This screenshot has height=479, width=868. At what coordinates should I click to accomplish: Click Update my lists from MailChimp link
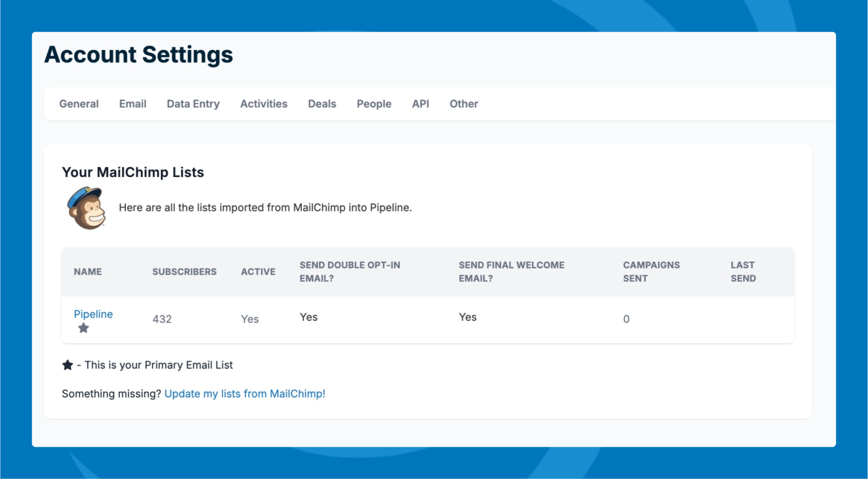point(245,394)
